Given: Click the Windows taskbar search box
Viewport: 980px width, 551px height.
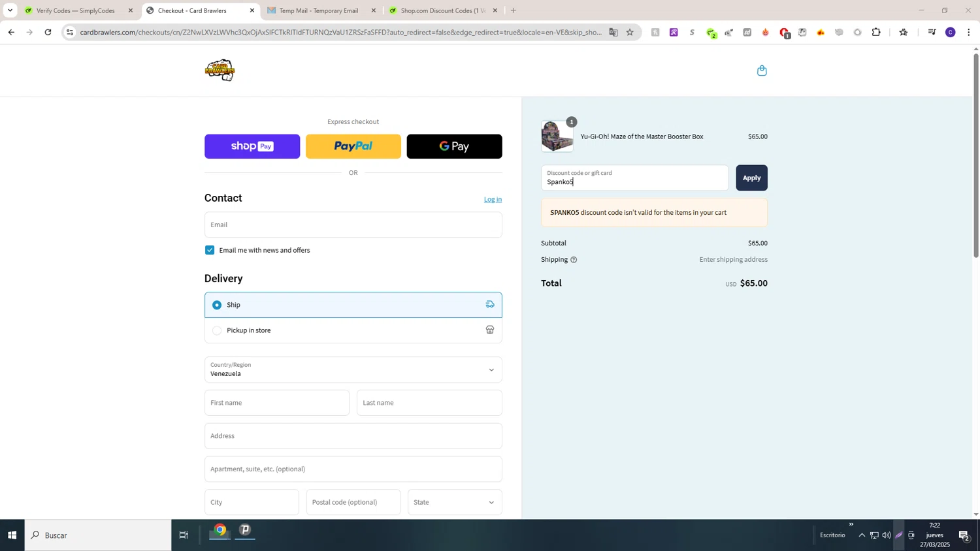Looking at the screenshot, I should (98, 535).
